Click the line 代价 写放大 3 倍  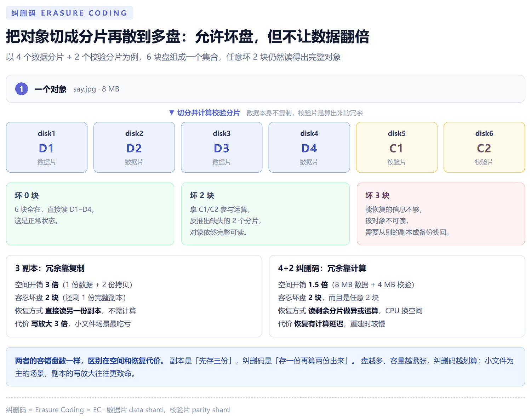pos(73,324)
